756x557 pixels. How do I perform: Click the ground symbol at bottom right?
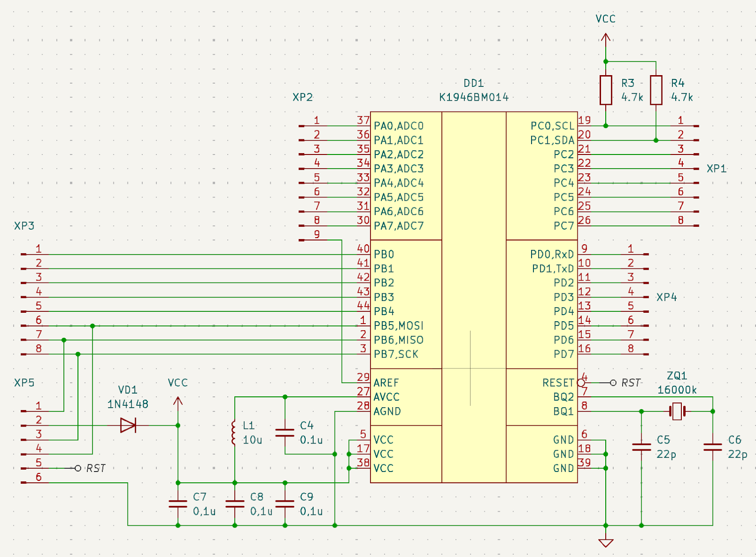pyautogui.click(x=606, y=542)
